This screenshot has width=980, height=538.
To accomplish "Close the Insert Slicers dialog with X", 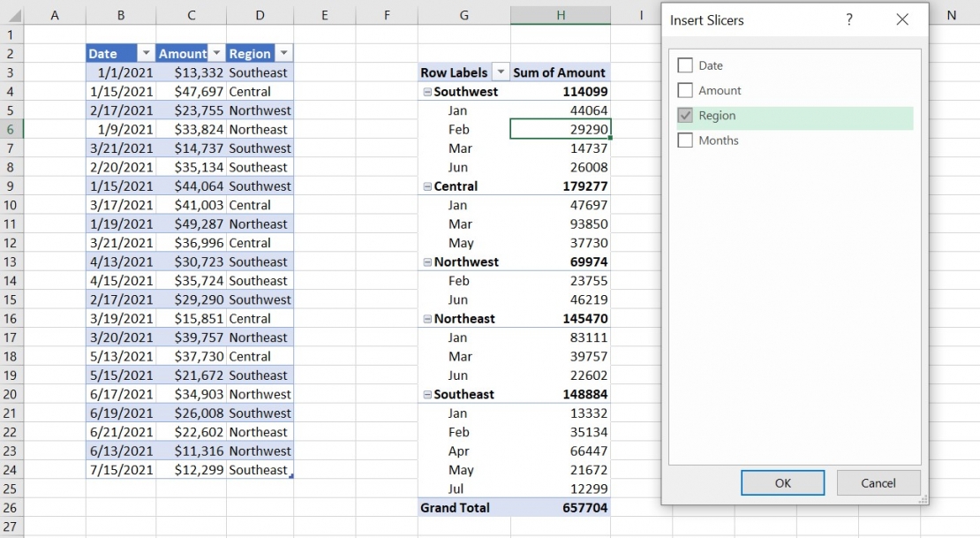I will [x=902, y=19].
